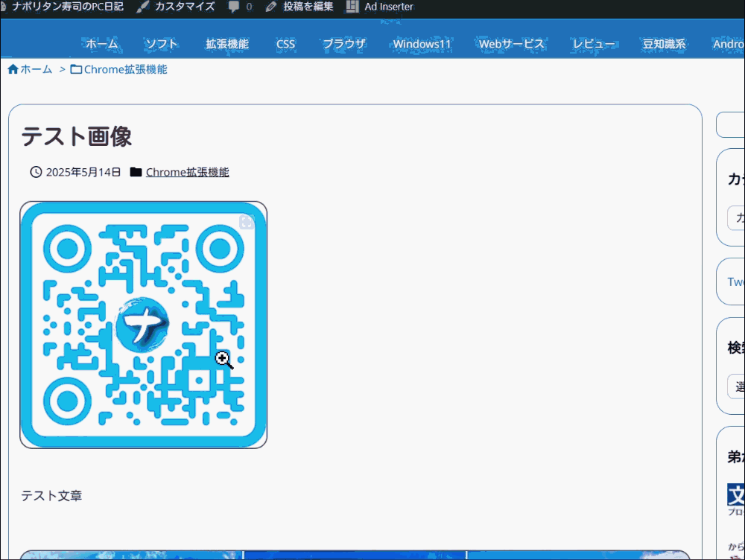Click the pencil icon beside 投稿を編集
745x560 pixels.
click(271, 7)
